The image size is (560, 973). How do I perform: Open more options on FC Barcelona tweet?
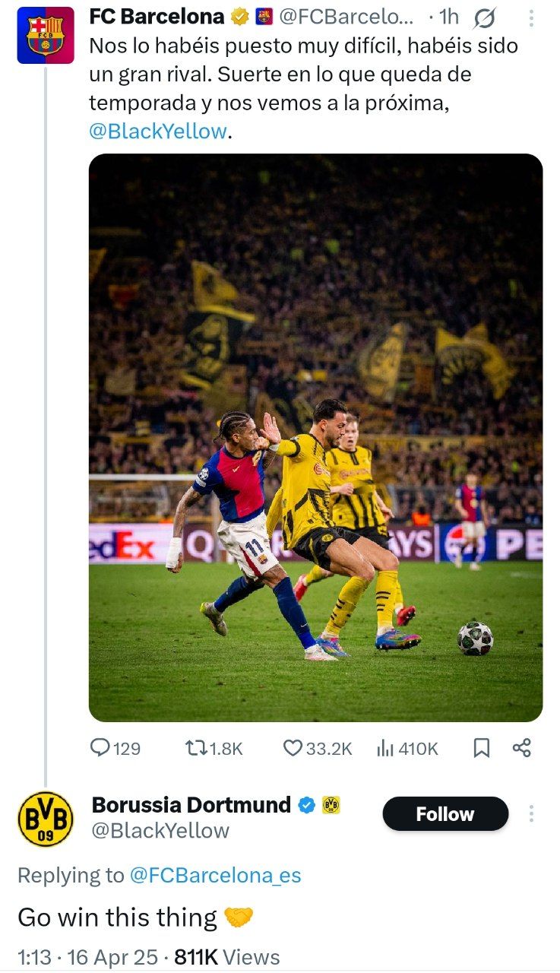coord(531,17)
